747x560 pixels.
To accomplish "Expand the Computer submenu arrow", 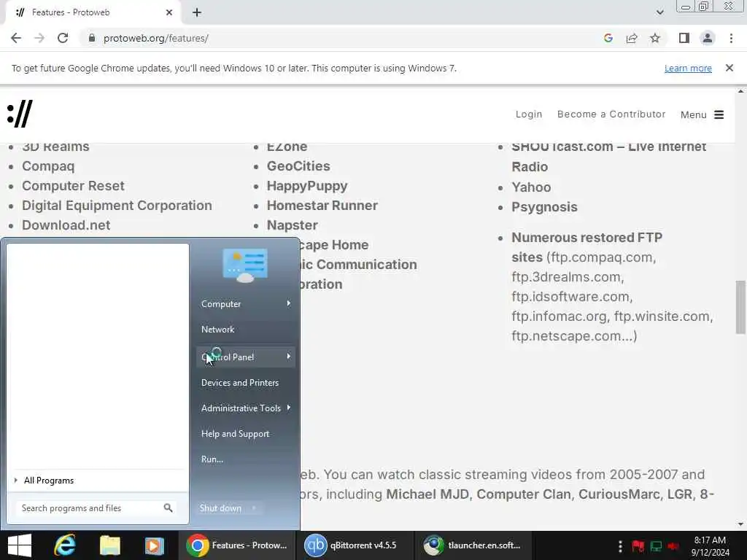I will 289,303.
